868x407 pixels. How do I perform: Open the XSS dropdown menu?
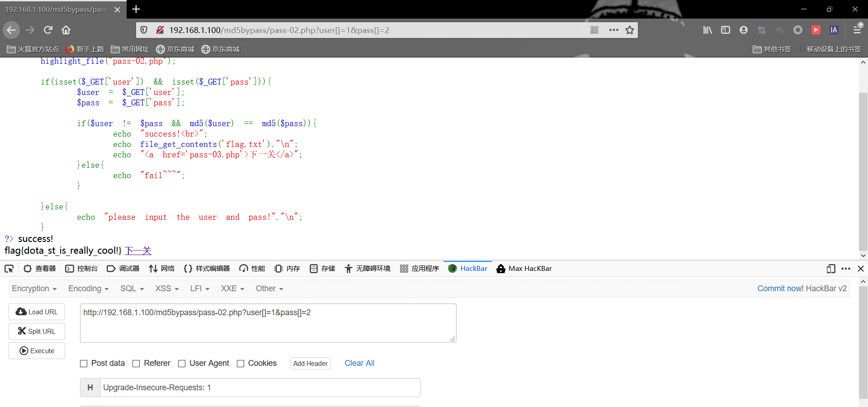point(167,289)
